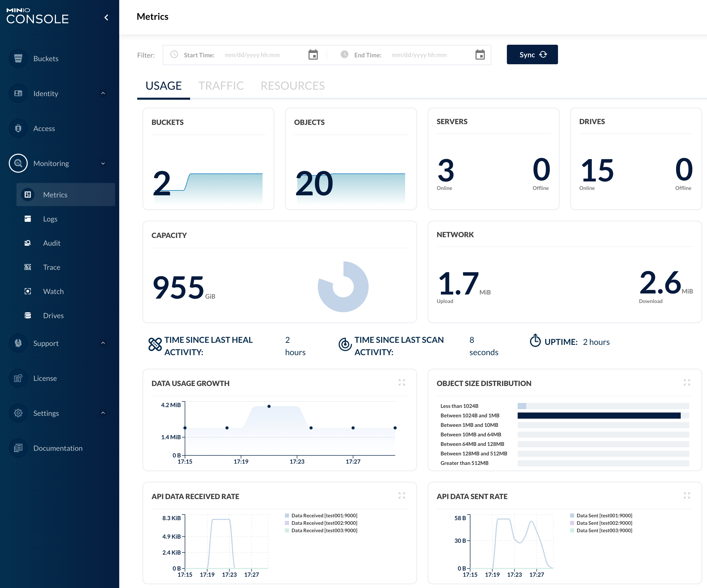Click the Buckets sparkline chart
The image size is (707, 588).
point(208,189)
